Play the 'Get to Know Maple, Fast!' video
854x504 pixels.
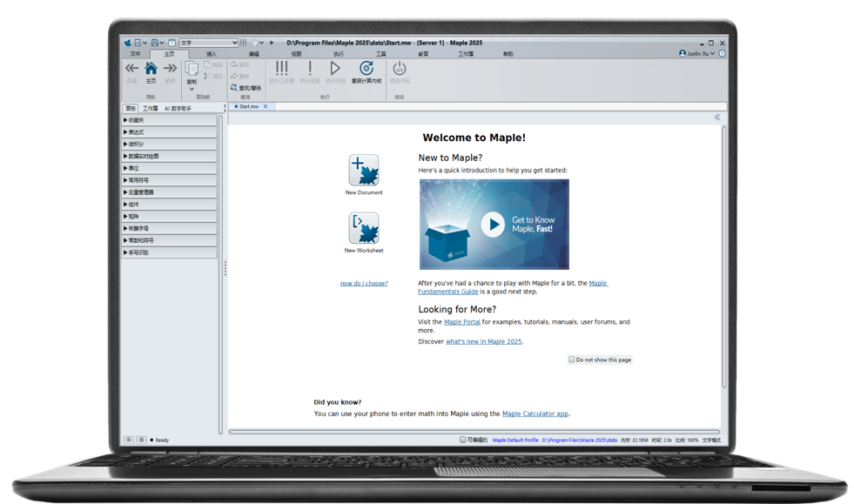click(x=493, y=225)
